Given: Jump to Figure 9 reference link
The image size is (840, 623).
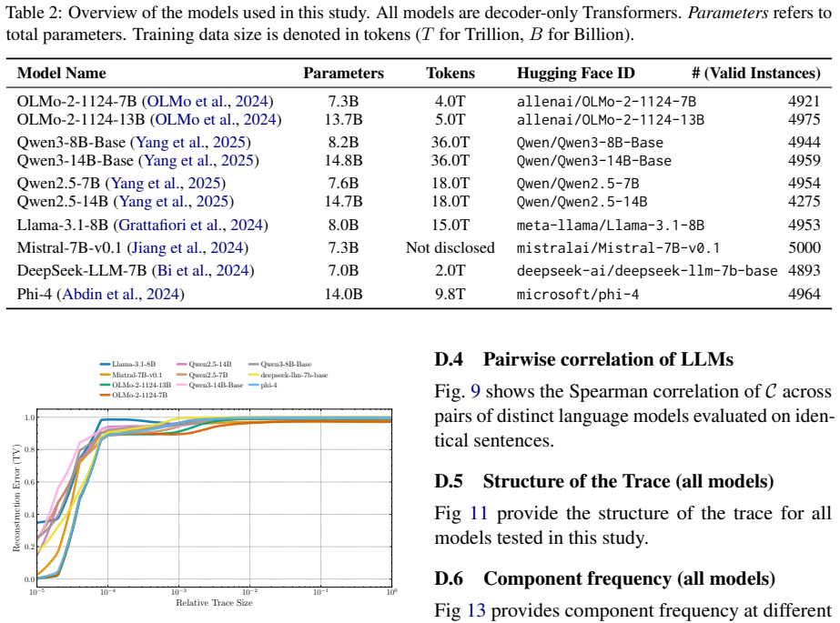Looking at the screenshot, I should pos(475,392).
